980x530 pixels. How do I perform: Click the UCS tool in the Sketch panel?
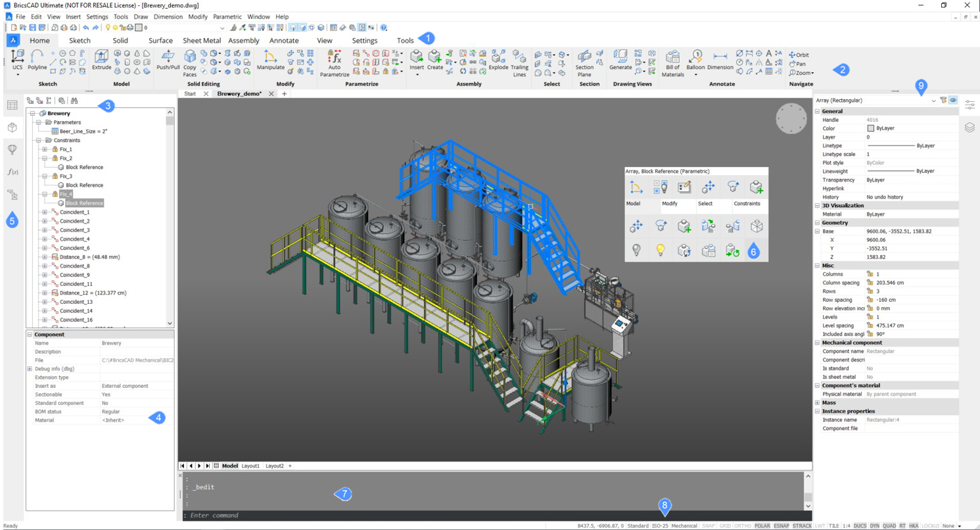(x=18, y=62)
